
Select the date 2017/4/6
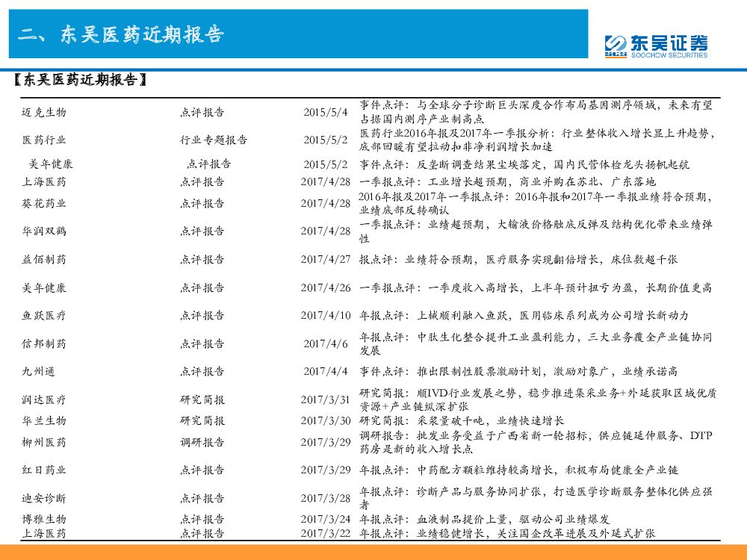pos(326,343)
